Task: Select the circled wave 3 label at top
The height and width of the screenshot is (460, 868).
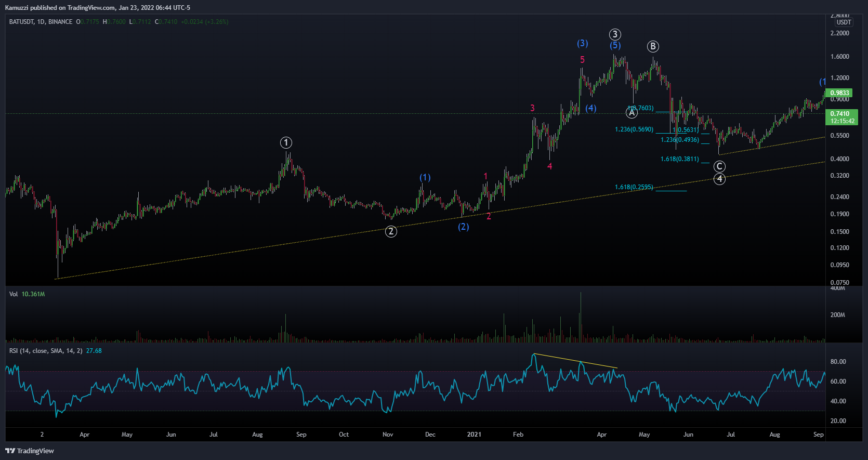Action: 615,34
